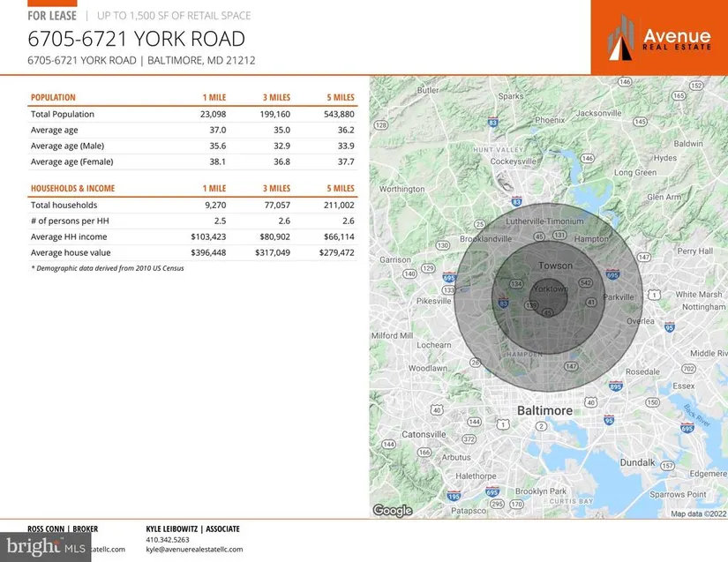The width and height of the screenshot is (728, 562).
Task: Click the Yorktown label inside innermost circle
Action: (x=548, y=289)
